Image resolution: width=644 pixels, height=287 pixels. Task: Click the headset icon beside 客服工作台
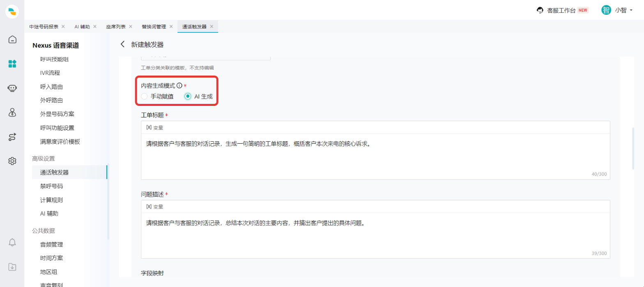click(x=540, y=10)
